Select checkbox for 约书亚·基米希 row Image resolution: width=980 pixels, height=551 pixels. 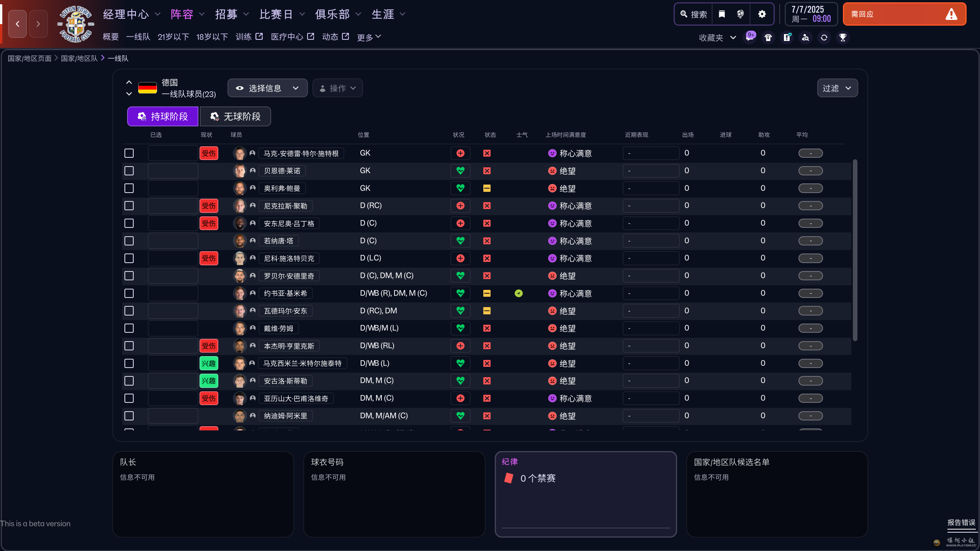(129, 293)
